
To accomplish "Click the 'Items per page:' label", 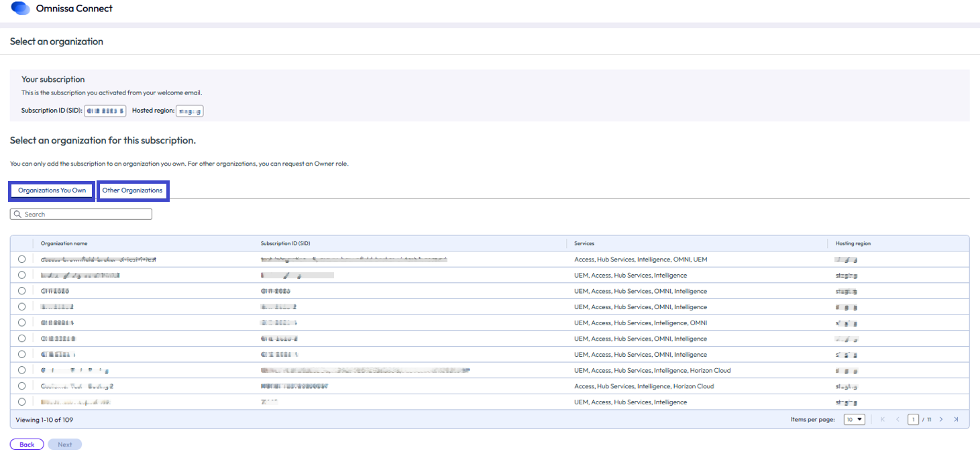I will coord(812,420).
